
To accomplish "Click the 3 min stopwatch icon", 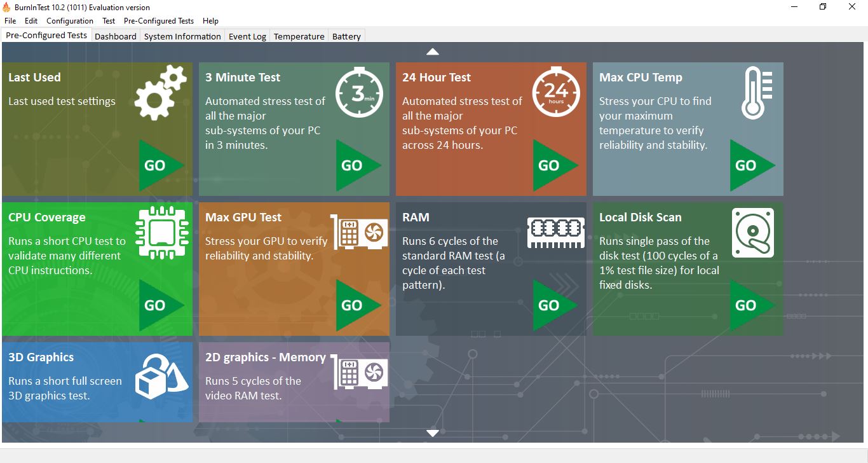I will click(x=359, y=93).
